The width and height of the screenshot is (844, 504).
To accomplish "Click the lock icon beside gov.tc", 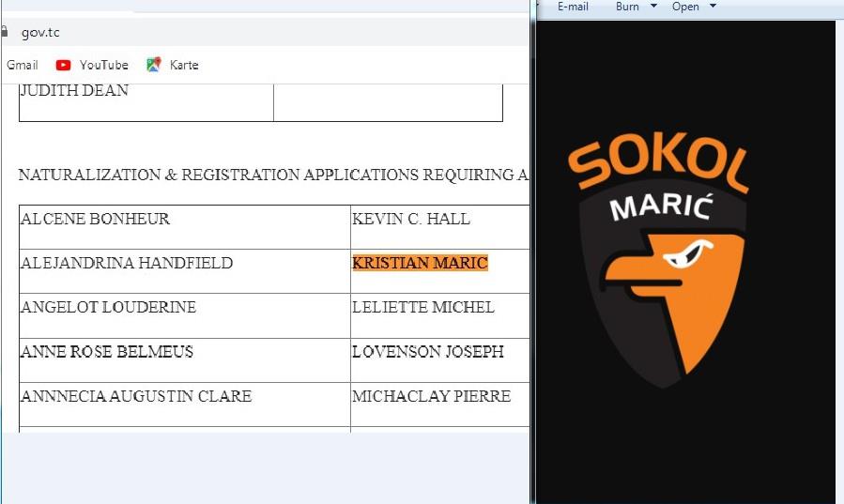I will point(4,32).
